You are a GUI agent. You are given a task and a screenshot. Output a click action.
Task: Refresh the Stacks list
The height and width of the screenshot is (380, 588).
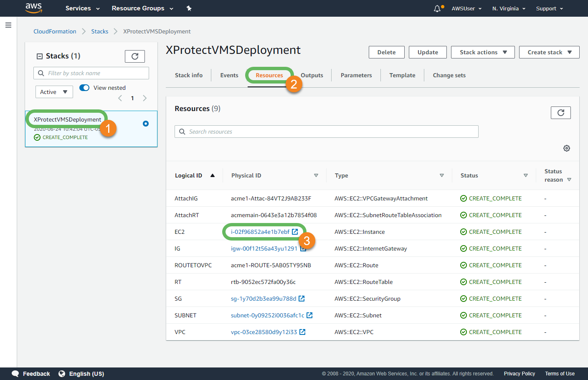[x=134, y=56]
